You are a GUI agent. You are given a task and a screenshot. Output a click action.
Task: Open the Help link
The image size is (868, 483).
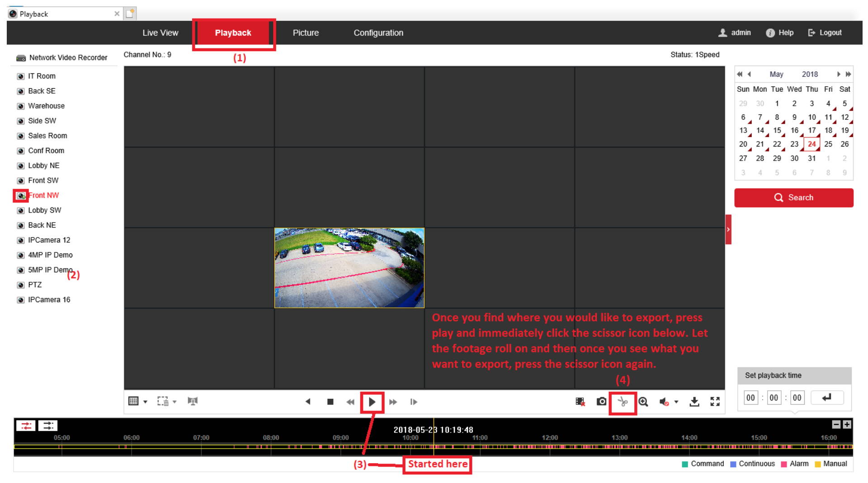780,33
